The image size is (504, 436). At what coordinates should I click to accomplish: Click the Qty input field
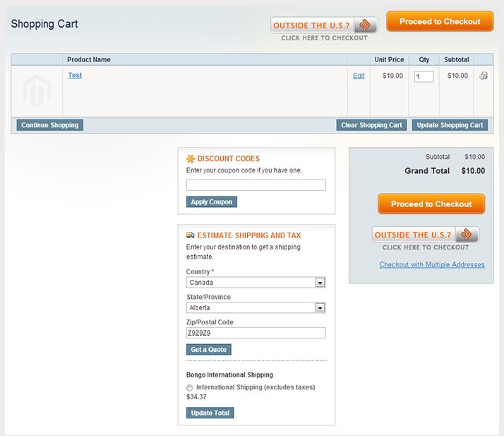(x=424, y=76)
